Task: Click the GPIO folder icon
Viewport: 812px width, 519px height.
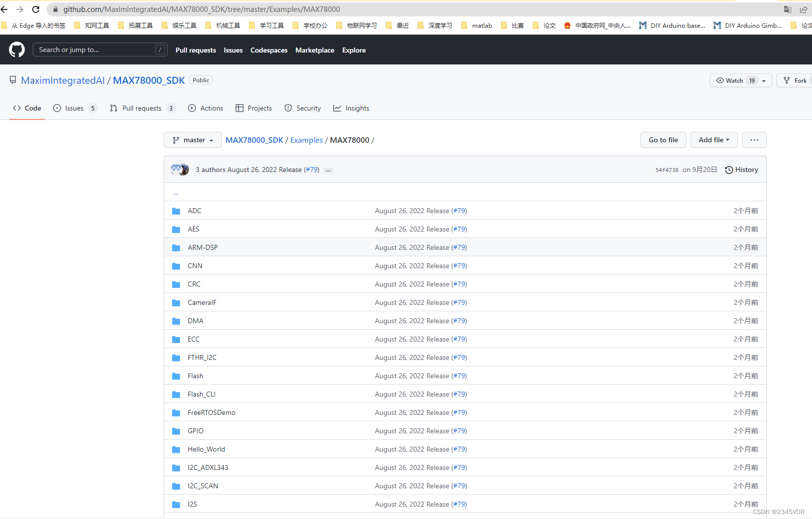Action: point(176,431)
